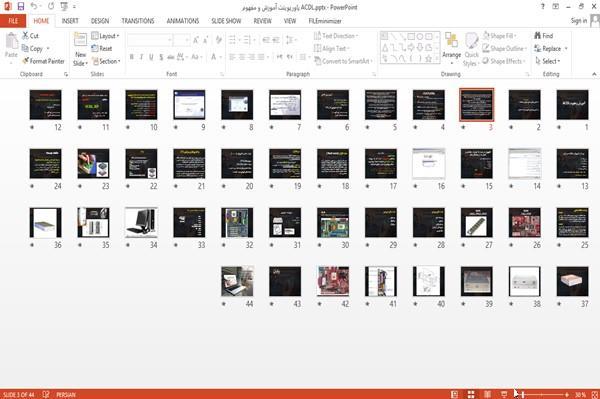Click Increase Font Size icon
The image size is (600, 399).
click(x=196, y=40)
